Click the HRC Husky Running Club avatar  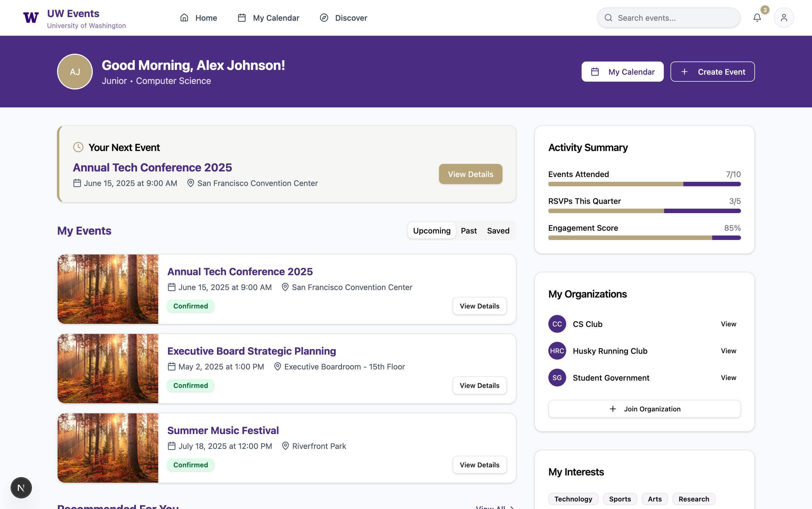(x=557, y=351)
